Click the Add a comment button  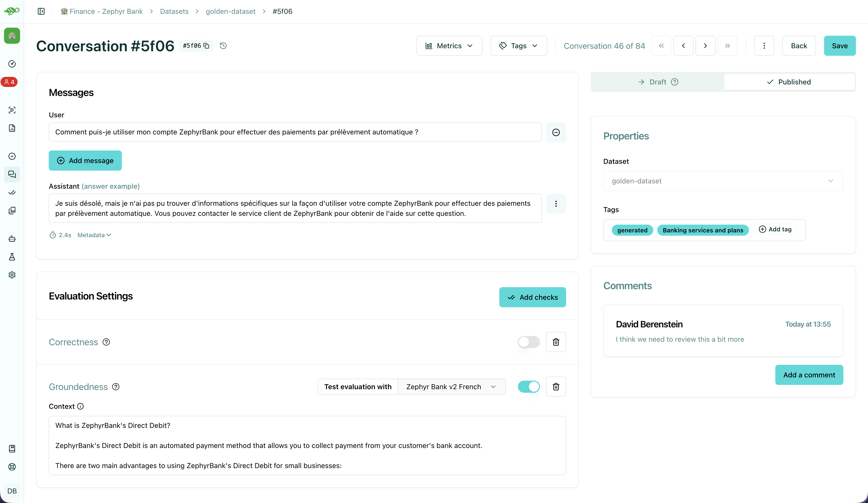[809, 375]
